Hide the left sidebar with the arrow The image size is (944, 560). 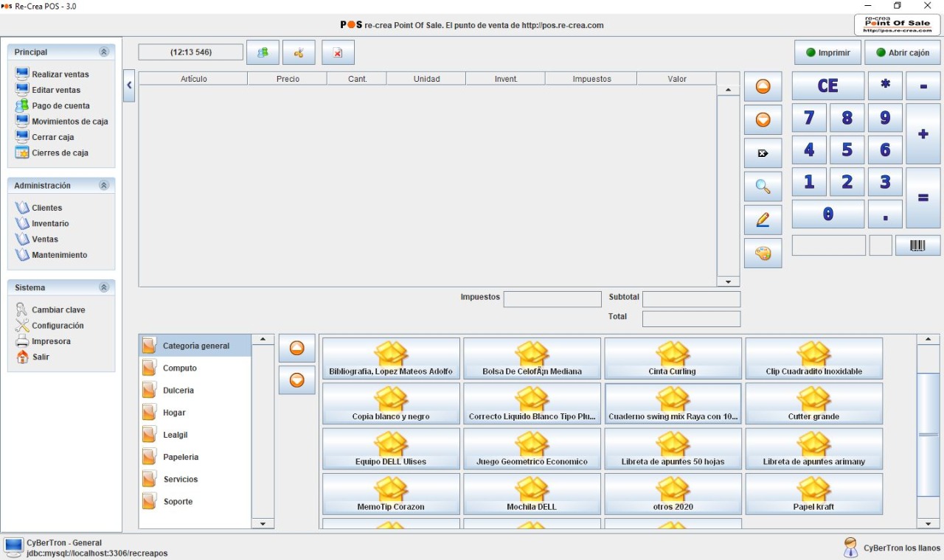(129, 85)
